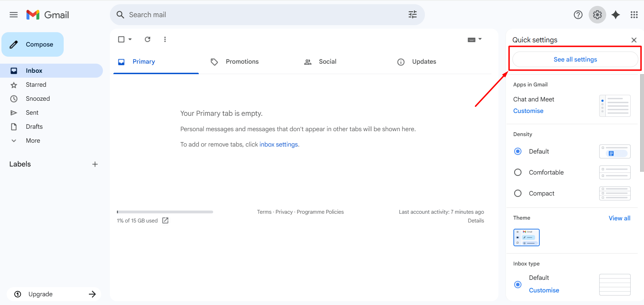
Task: Open select dropdown arrow beside checkbox
Action: click(x=130, y=39)
